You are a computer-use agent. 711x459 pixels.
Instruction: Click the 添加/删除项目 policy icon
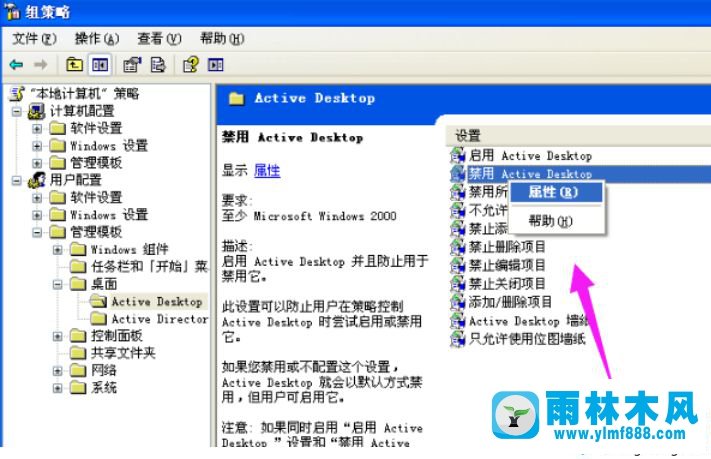(x=458, y=302)
